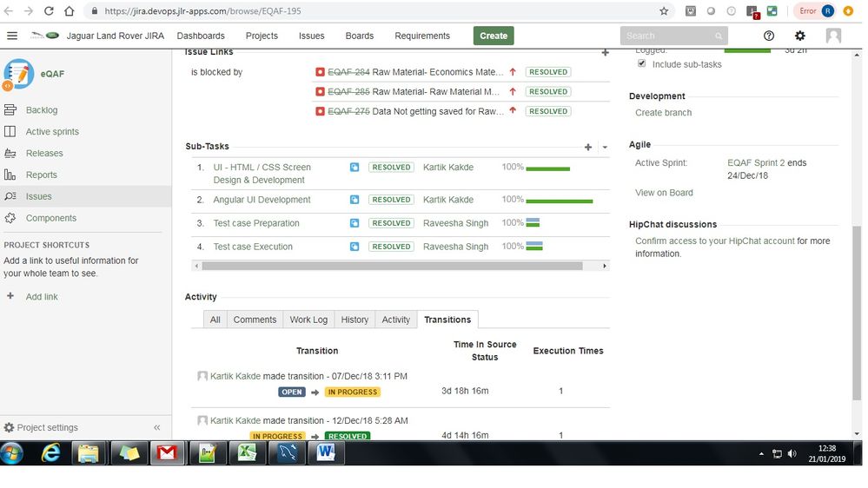
Task: Click the Active sprints board icon
Action: [10, 131]
